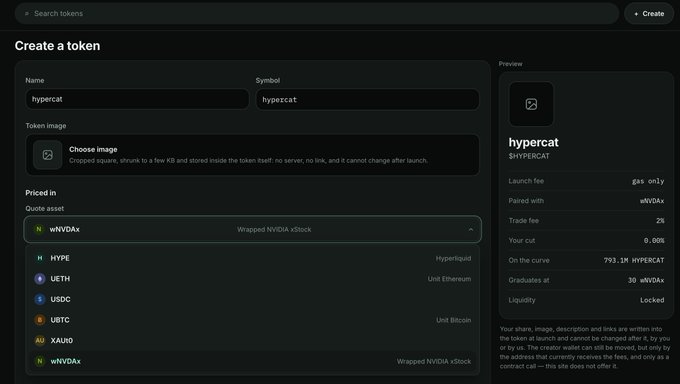Click the Liquidity 'Locked' value
Screen dimensions: 680x384
coord(652,300)
